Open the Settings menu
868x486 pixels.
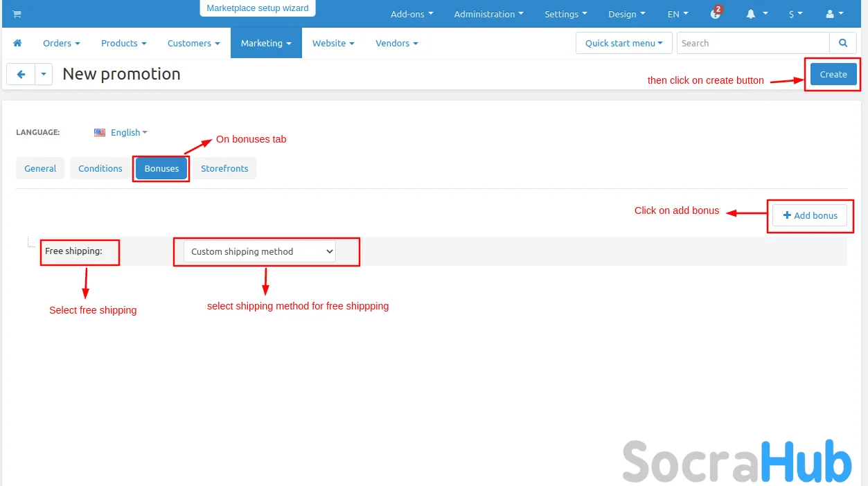coord(565,14)
